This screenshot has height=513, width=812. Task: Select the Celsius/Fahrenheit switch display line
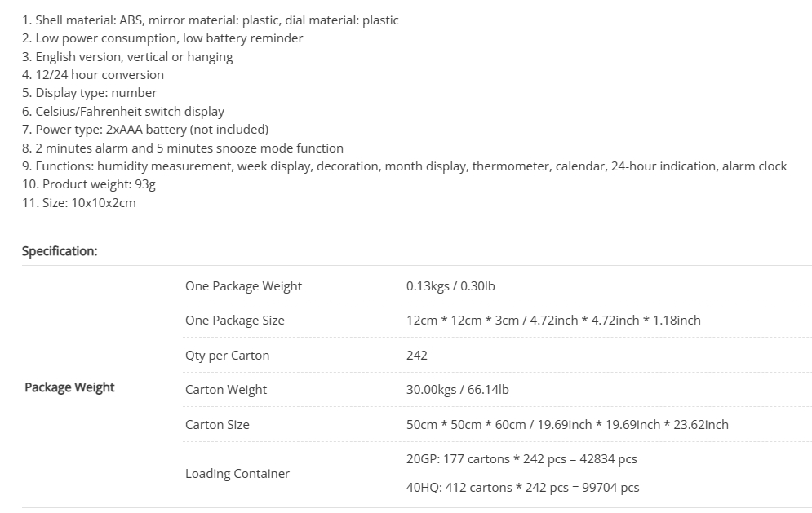pos(123,112)
